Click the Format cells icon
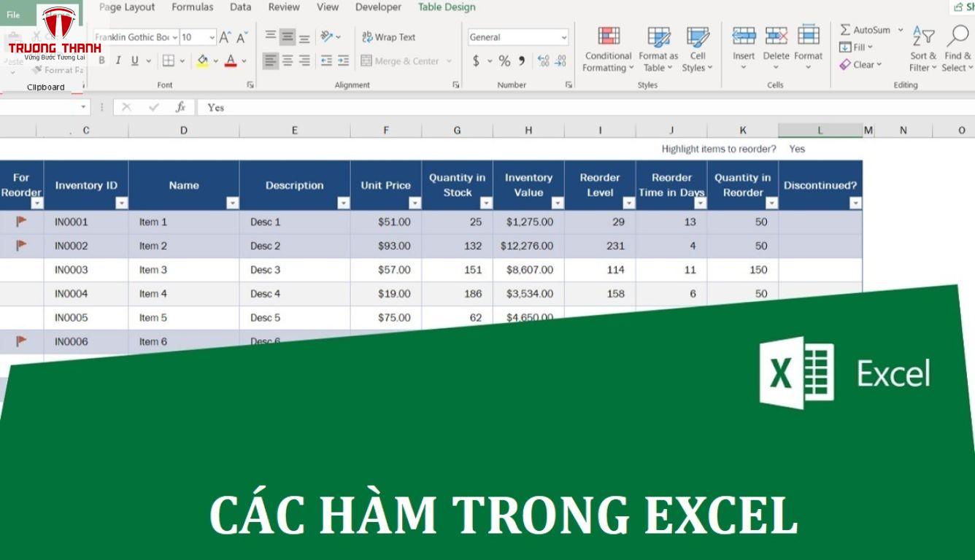Image resolution: width=975 pixels, height=560 pixels. pos(808,36)
